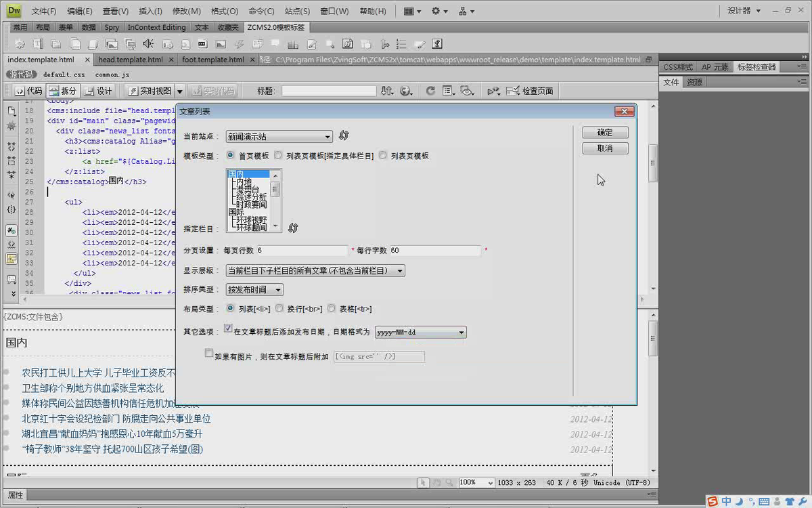The height and width of the screenshot is (508, 812).
Task: Click the file management globe icon in document toolbar
Action: point(404,91)
